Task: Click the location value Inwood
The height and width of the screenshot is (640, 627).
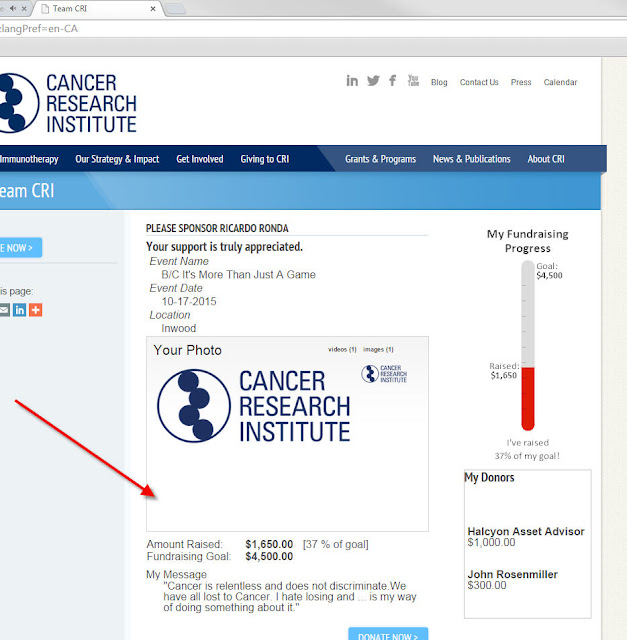Action: [178, 328]
